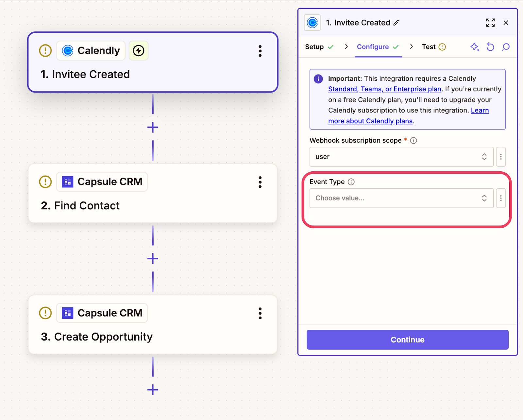The width and height of the screenshot is (523, 420).
Task: Click the undo/revert arrow icon
Action: coord(490,47)
